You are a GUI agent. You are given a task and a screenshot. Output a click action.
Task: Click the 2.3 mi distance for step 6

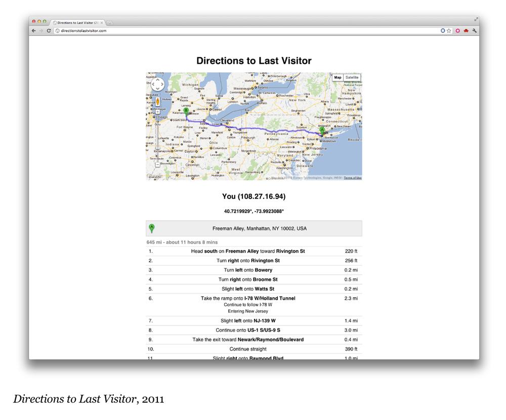tap(351, 299)
